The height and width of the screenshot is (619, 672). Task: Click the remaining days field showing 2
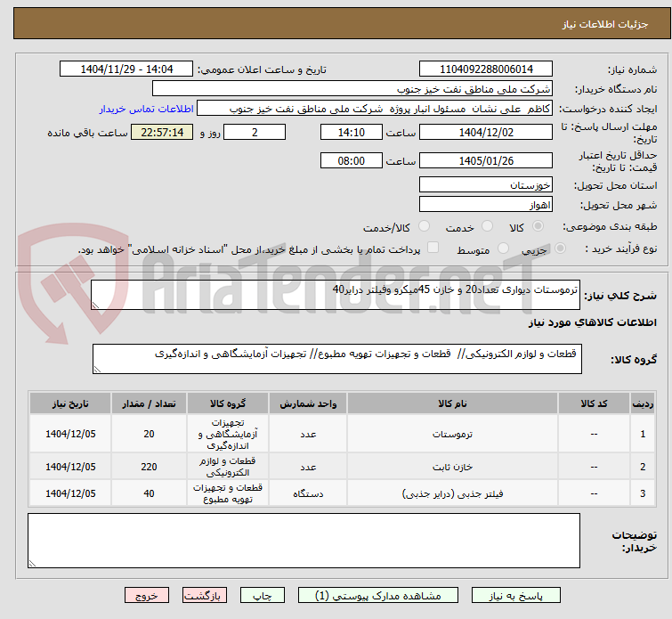255,132
